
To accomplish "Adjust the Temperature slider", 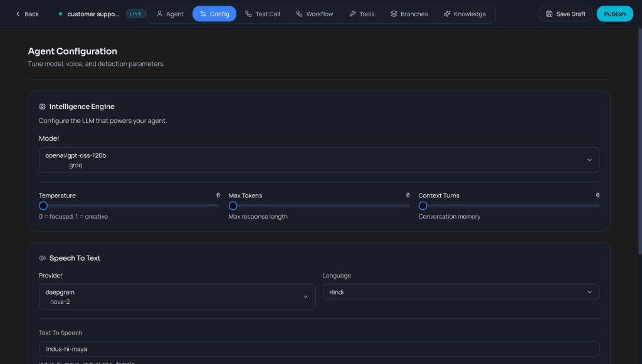I will (43, 205).
